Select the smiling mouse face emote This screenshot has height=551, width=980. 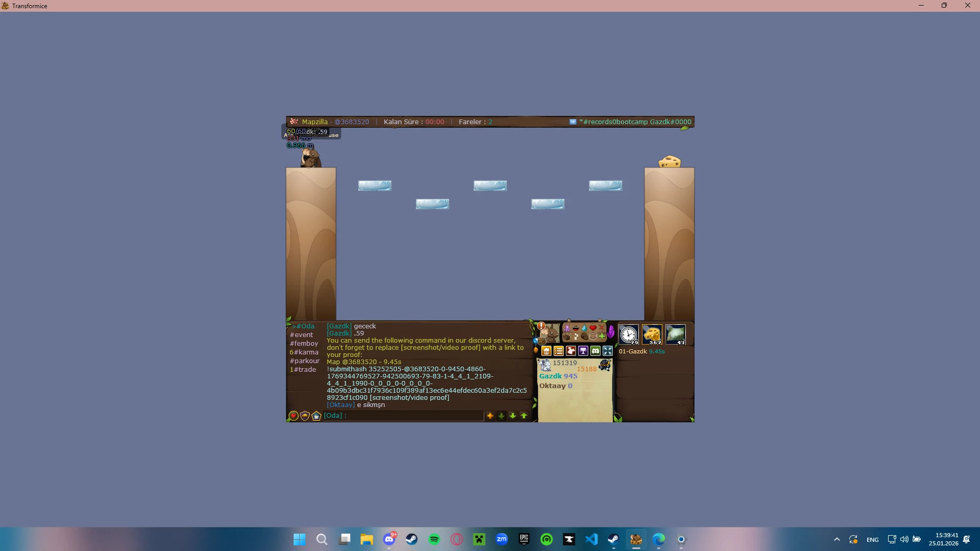[593, 337]
